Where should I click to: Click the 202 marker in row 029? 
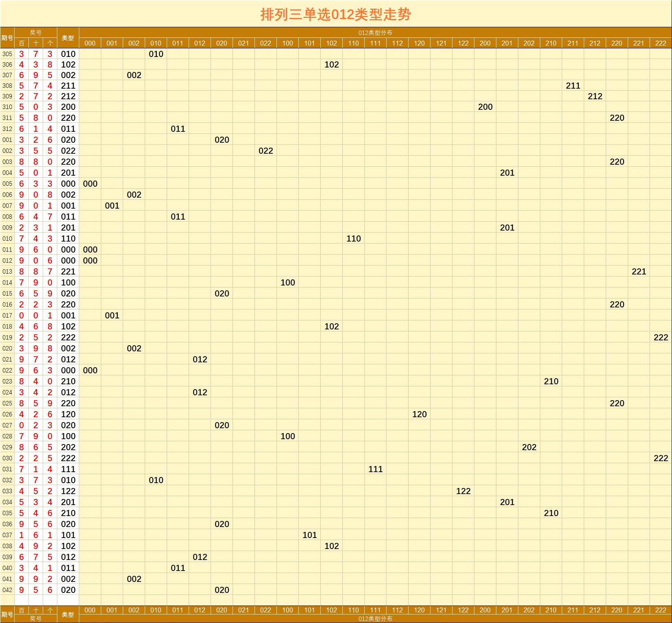point(529,447)
